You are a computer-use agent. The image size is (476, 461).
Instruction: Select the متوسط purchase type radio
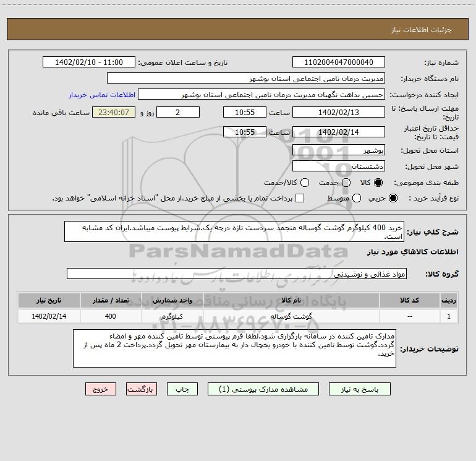[x=357, y=198]
